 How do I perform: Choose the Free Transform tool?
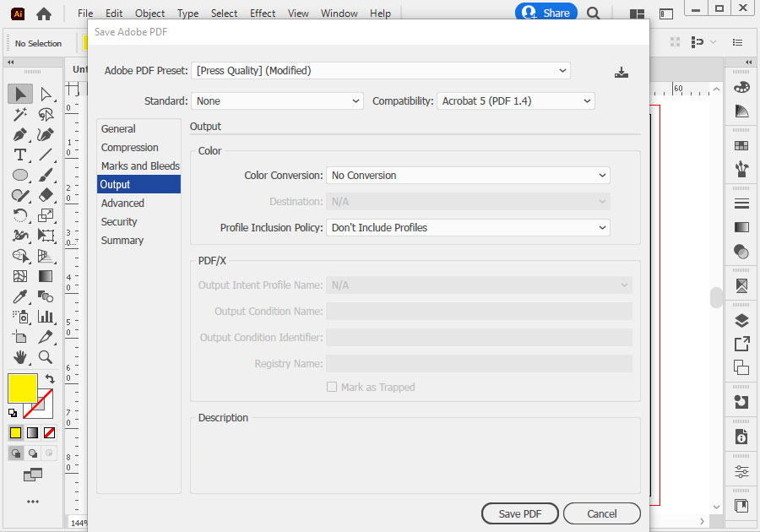pyautogui.click(x=46, y=236)
